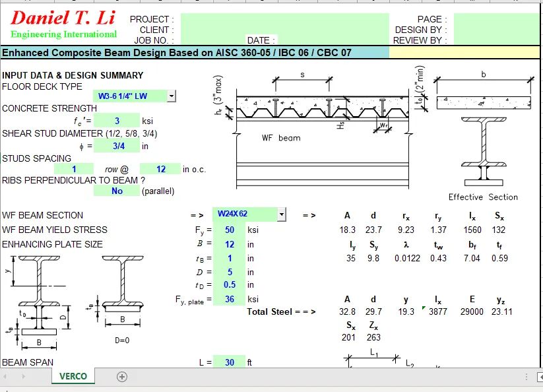
Task: Select the W24X62 beam section cell
Action: (245, 214)
